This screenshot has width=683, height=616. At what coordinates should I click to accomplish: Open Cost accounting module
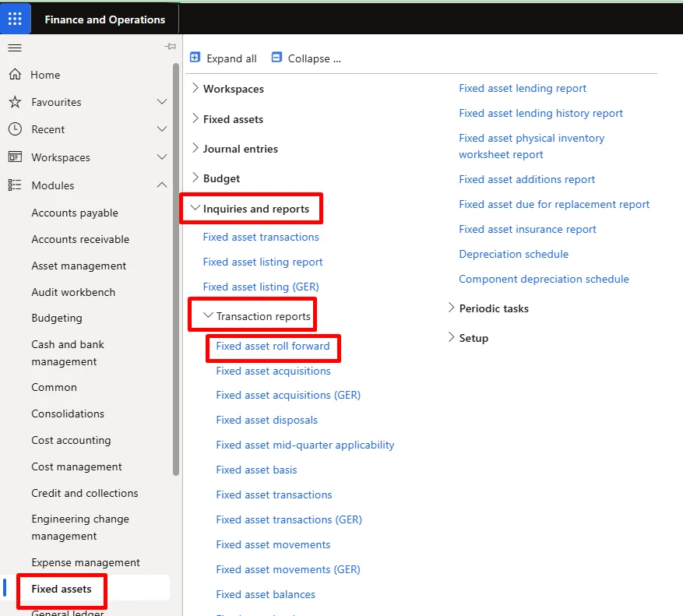[71, 440]
